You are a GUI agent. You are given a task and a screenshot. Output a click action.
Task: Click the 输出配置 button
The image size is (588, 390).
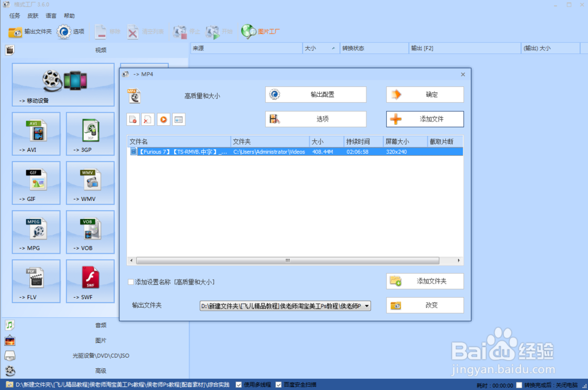pyautogui.click(x=316, y=95)
